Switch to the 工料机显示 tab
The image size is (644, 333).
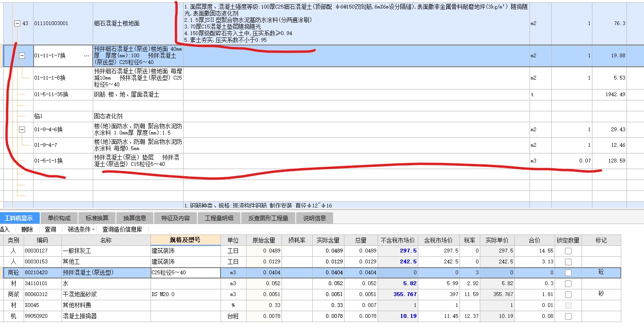(19, 218)
